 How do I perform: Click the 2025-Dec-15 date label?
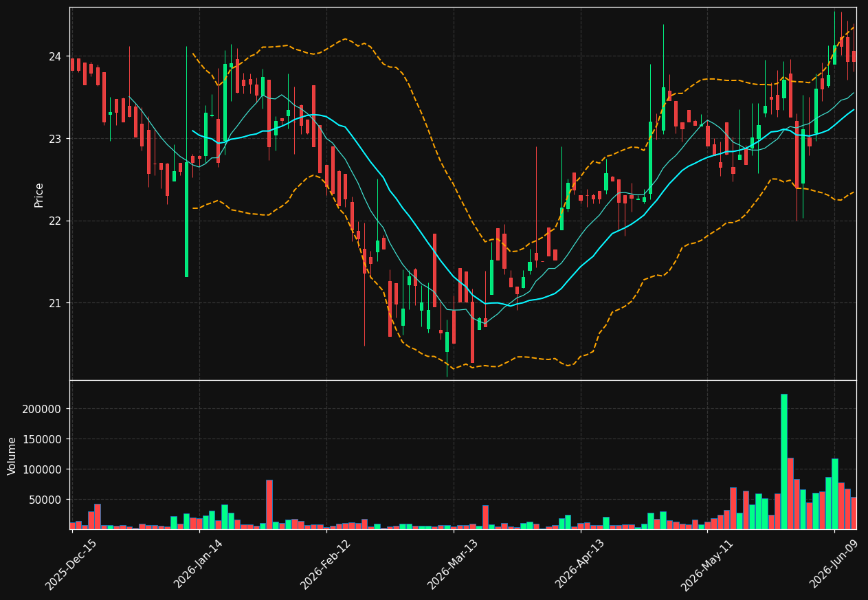[x=71, y=564]
